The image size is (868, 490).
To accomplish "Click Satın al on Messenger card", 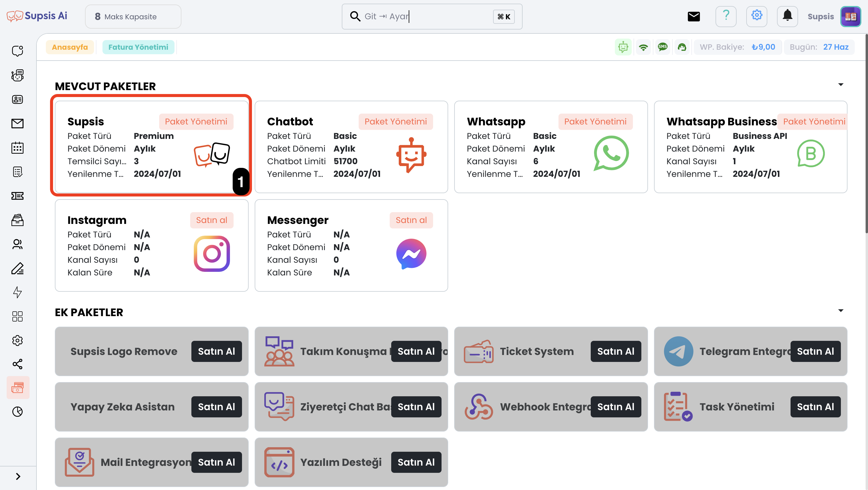I will [x=411, y=220].
